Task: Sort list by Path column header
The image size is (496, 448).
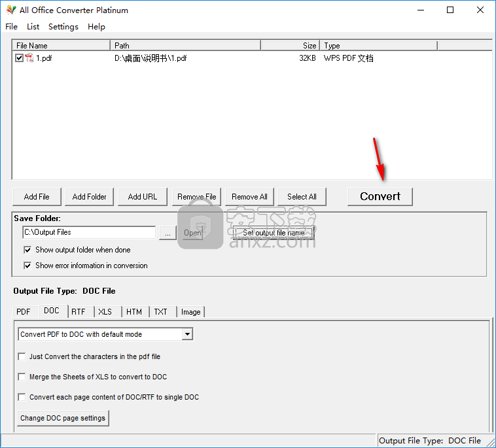Action: (186, 46)
